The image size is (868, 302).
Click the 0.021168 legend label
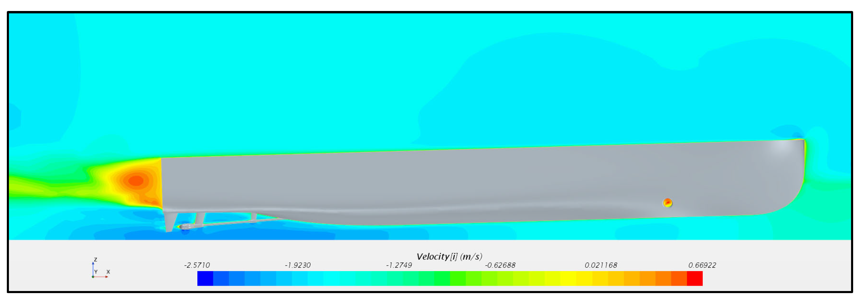point(601,265)
